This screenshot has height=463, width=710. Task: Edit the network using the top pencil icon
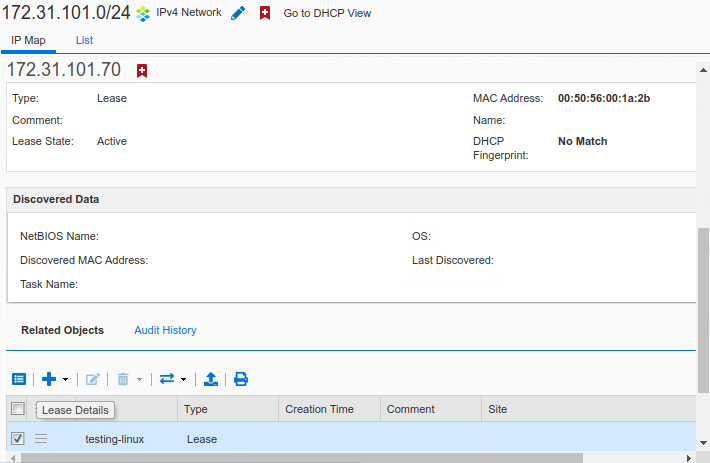click(x=238, y=14)
